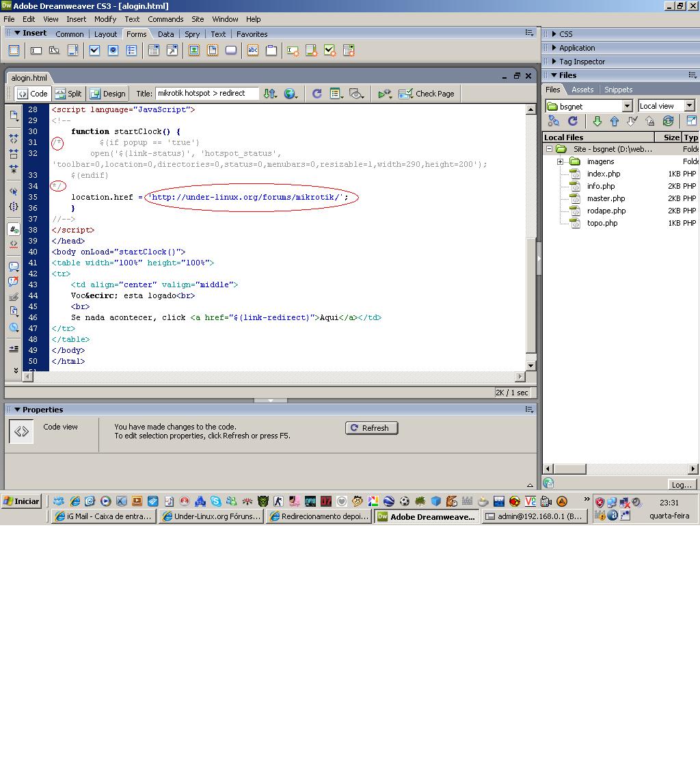Click Validate Markup icon
This screenshot has width=700, height=781.
coord(384,94)
